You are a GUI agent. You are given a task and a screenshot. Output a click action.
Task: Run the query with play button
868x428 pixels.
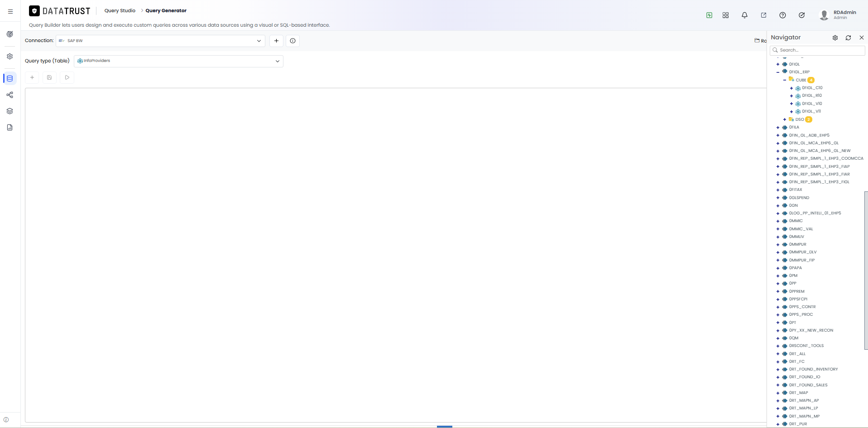[67, 77]
